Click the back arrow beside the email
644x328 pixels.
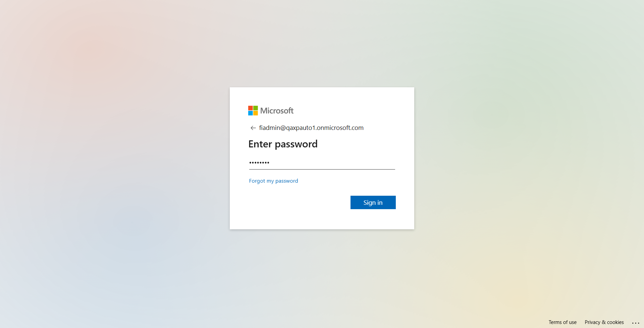tap(253, 128)
